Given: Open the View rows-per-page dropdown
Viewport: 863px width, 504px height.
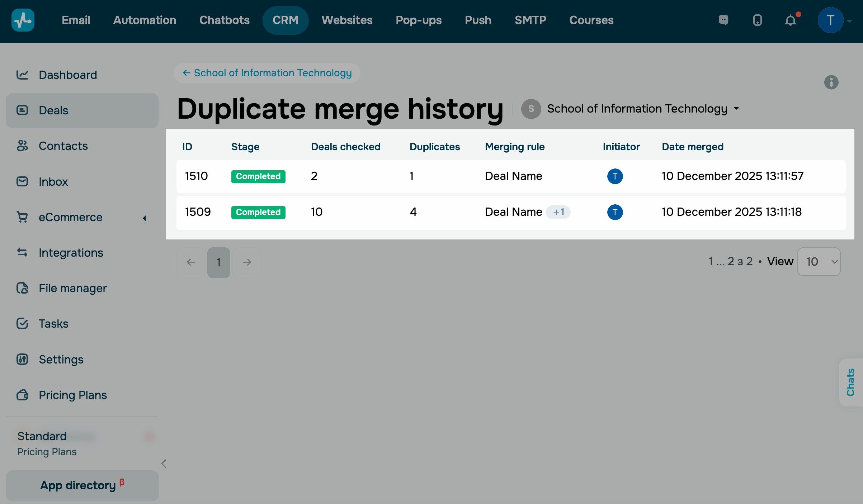Looking at the screenshot, I should [819, 262].
